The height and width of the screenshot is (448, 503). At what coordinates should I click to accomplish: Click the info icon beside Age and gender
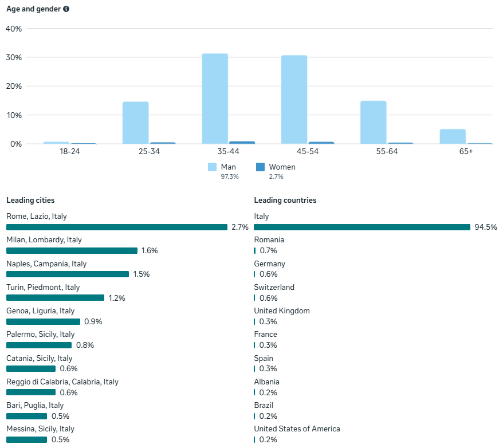point(66,9)
